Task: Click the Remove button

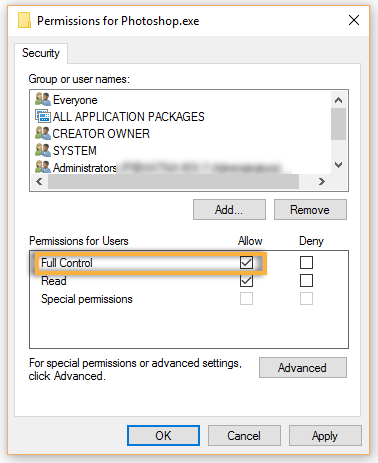Action: coord(310,210)
